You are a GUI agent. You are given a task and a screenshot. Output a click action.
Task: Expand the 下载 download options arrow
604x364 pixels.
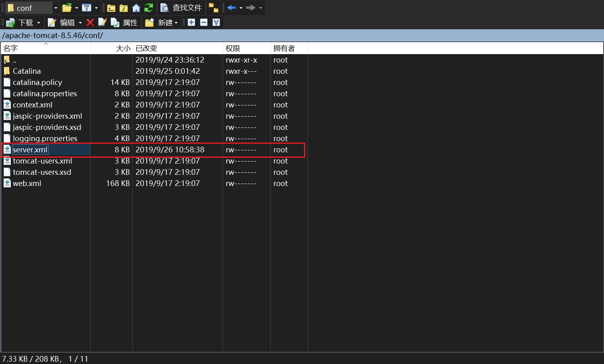click(38, 23)
